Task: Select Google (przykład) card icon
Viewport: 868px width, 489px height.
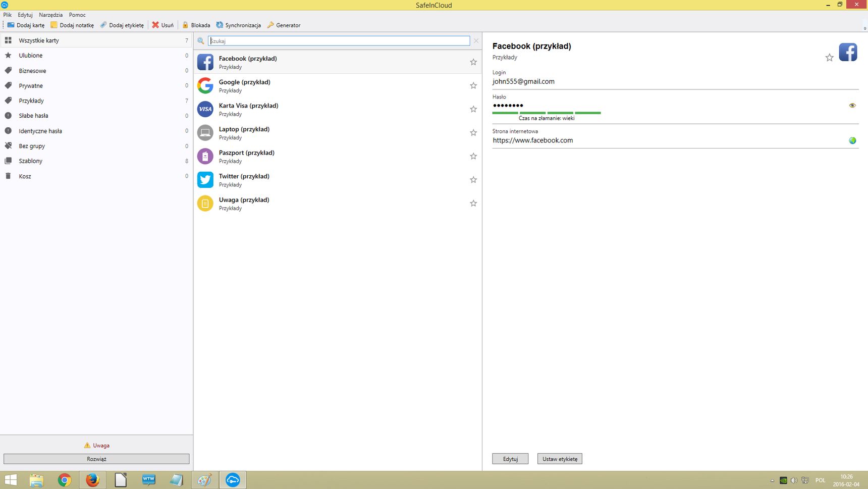Action: pyautogui.click(x=205, y=85)
